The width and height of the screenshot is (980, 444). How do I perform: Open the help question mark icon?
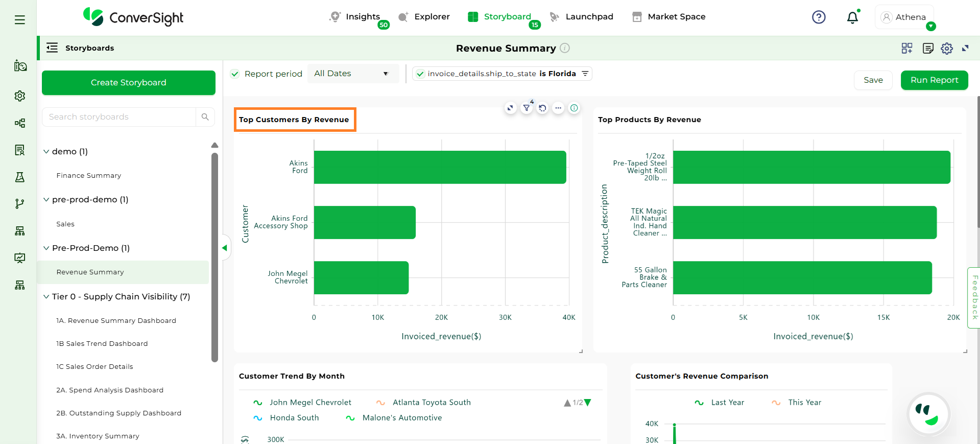(819, 17)
